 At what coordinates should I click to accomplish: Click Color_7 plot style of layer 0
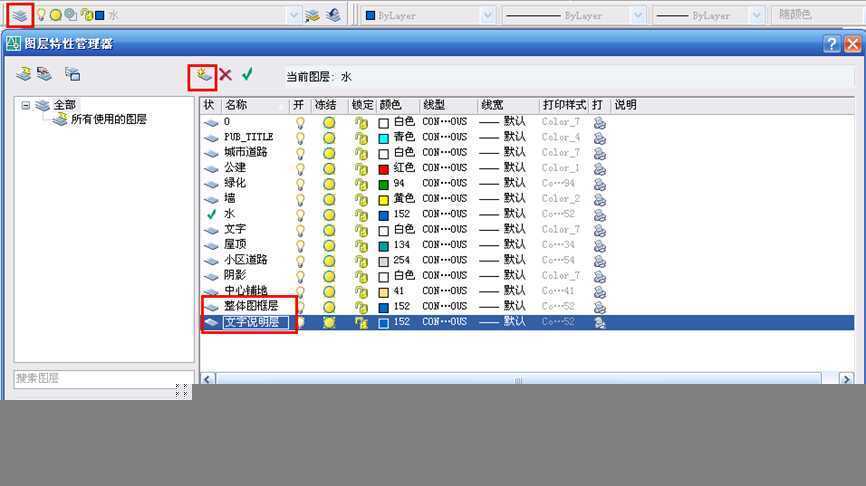(x=561, y=122)
